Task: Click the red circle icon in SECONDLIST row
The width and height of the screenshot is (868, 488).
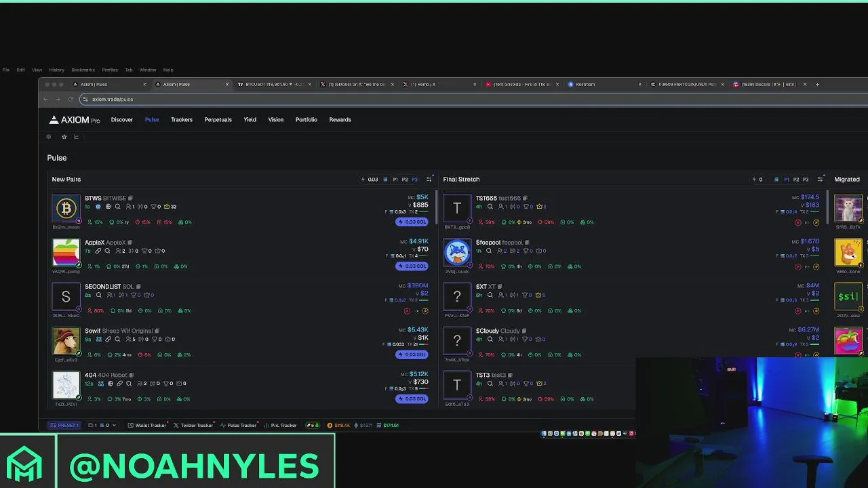Action: (x=407, y=311)
